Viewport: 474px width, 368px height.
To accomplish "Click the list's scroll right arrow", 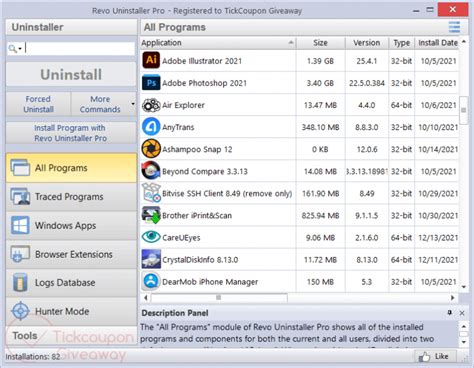I will pos(452,297).
